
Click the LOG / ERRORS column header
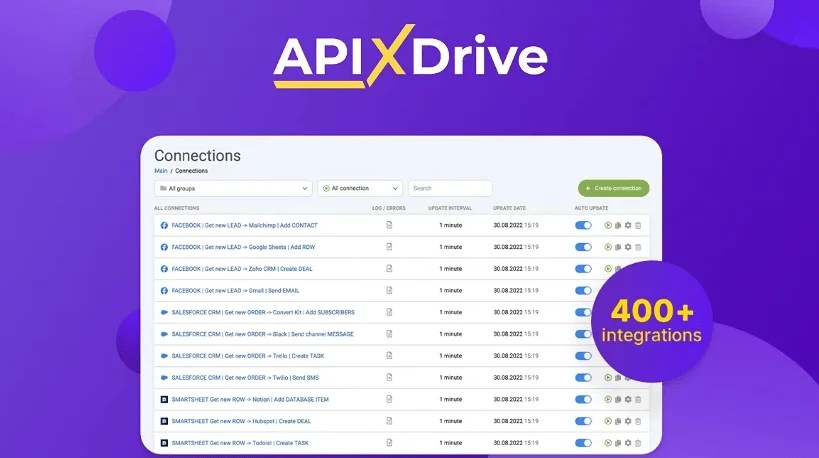[x=389, y=208]
